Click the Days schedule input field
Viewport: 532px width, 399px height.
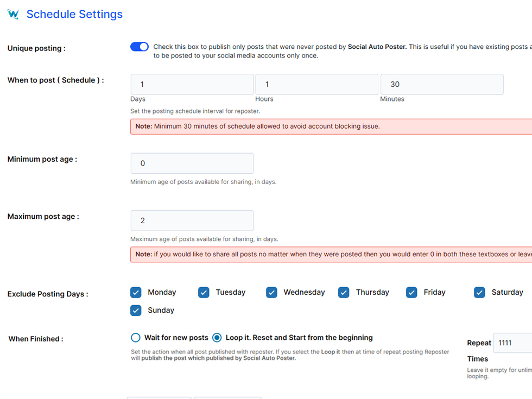tap(192, 84)
